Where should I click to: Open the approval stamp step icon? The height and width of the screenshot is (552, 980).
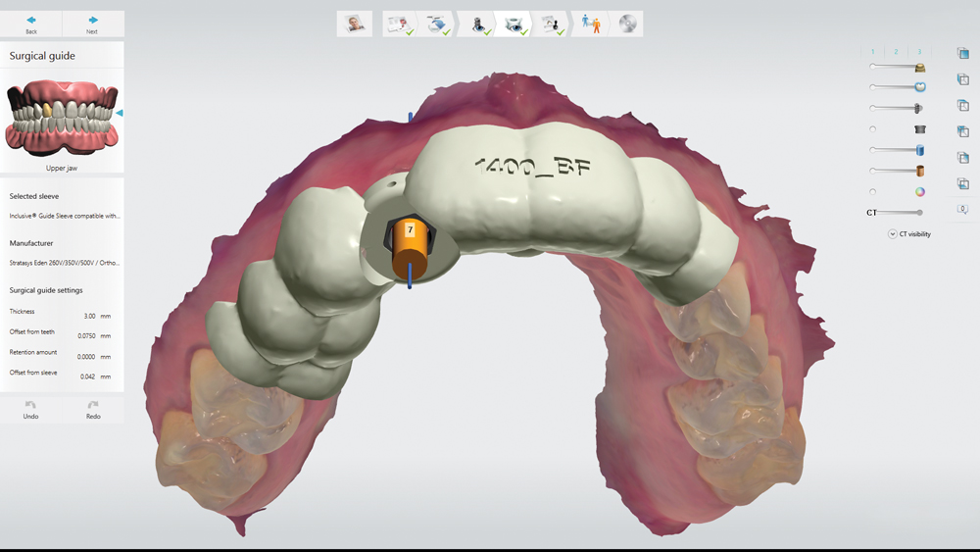pos(551,24)
